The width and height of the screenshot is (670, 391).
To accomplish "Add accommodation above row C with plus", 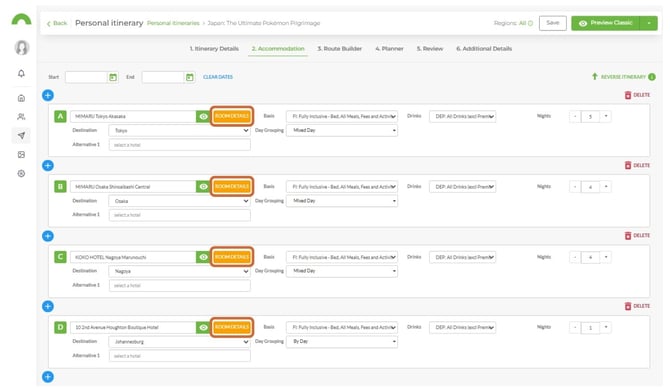I will pyautogui.click(x=48, y=236).
